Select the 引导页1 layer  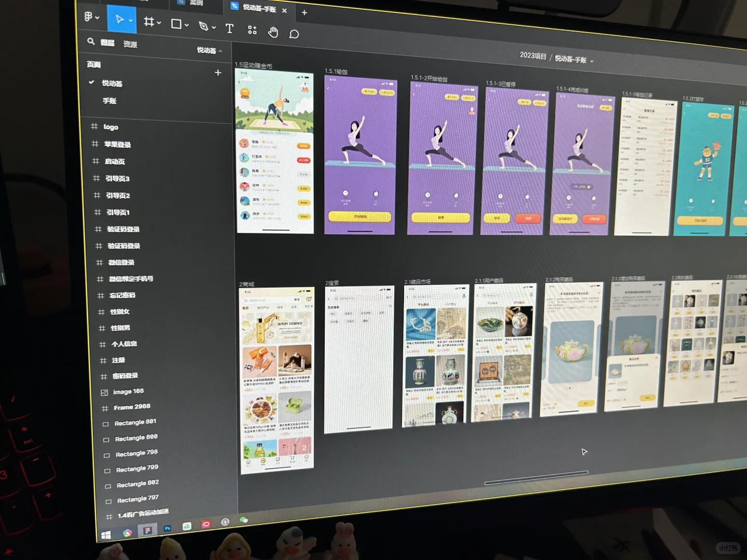point(118,212)
